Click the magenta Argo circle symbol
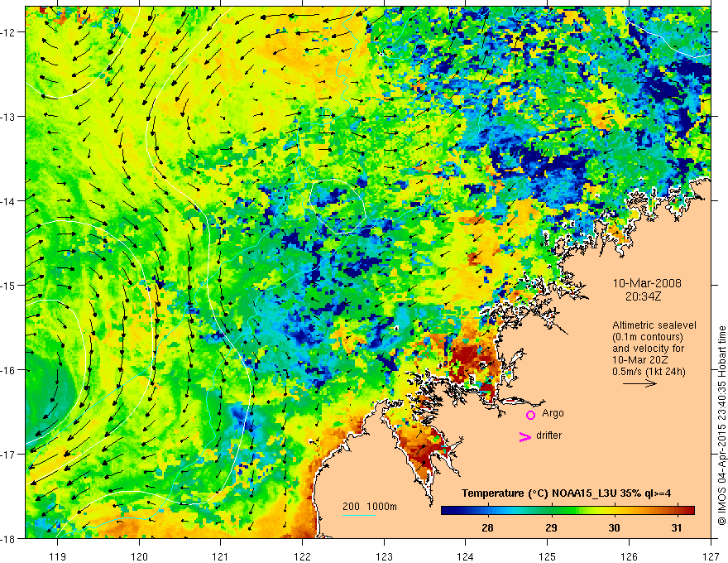 coord(530,415)
